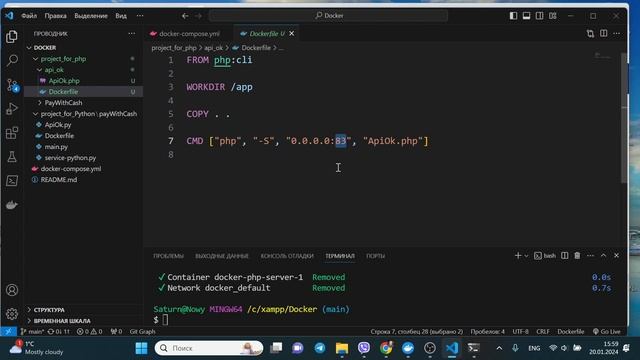Open the Правка menu
The image size is (640, 360).
tap(56, 16)
